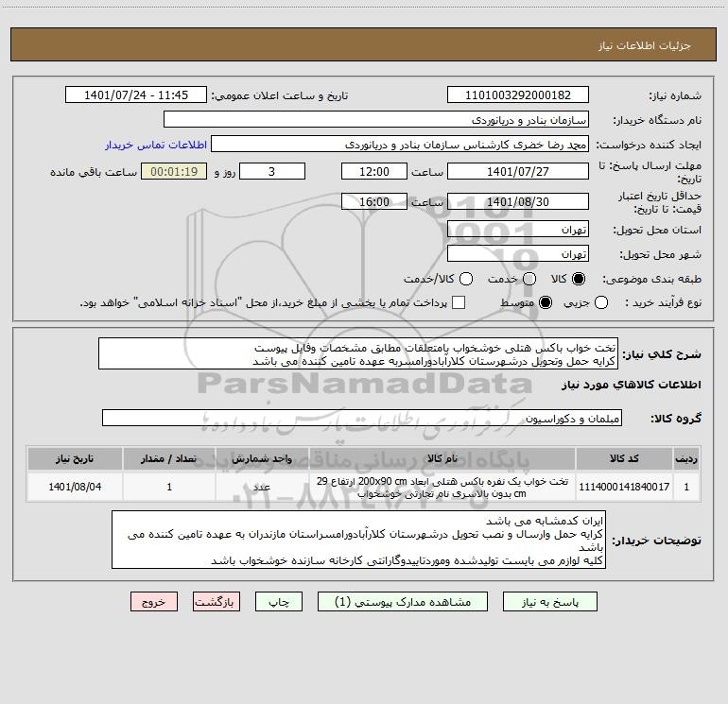
Task: Choose متوسط purchase process type
Action: (546, 302)
